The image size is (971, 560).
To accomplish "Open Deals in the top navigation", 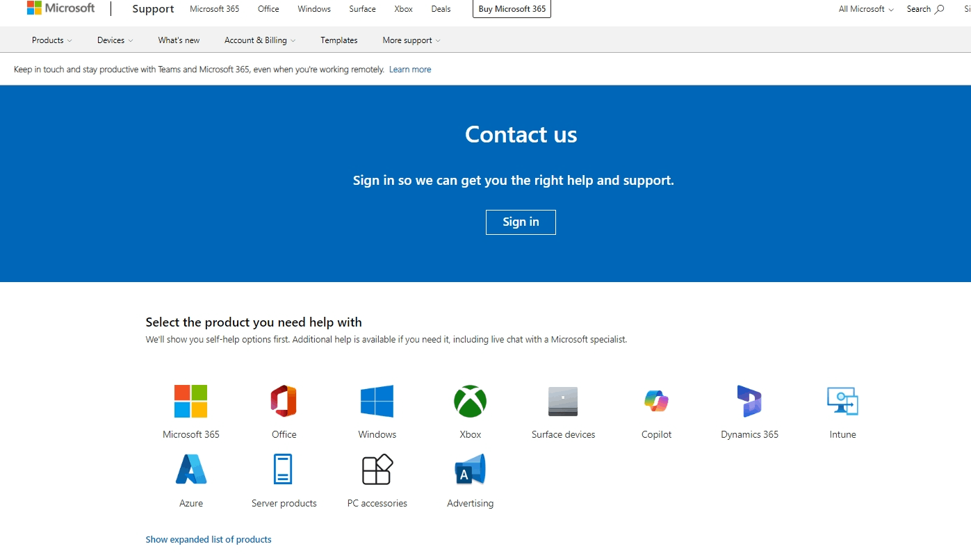I will click(x=441, y=9).
